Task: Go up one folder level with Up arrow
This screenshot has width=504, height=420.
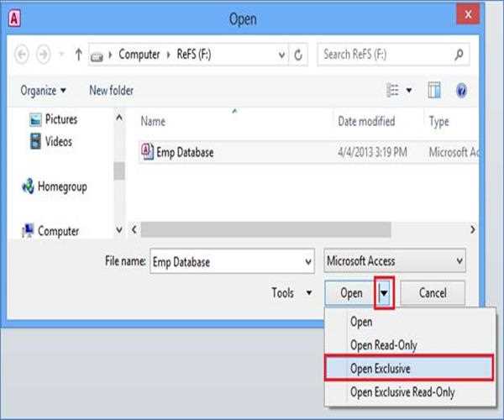Action: click(78, 55)
